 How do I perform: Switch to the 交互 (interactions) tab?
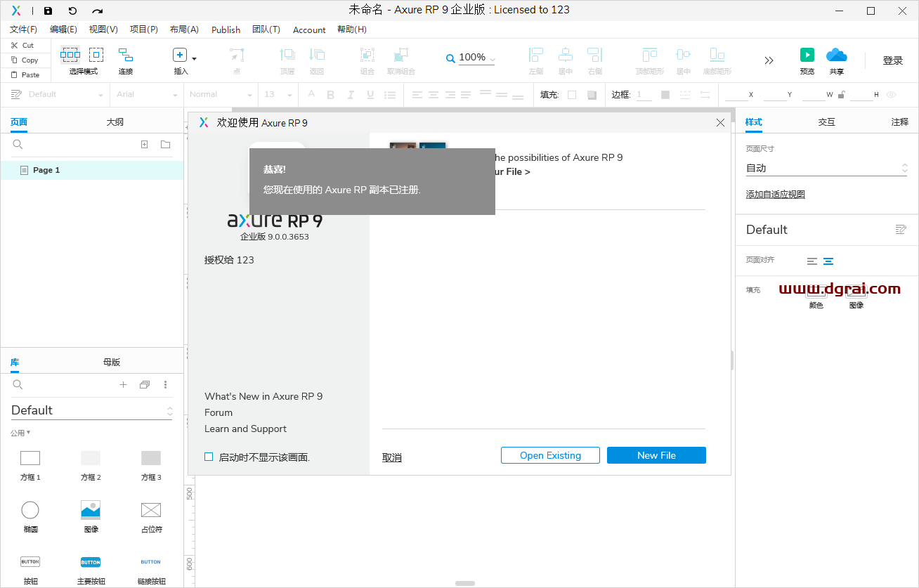pyautogui.click(x=826, y=122)
